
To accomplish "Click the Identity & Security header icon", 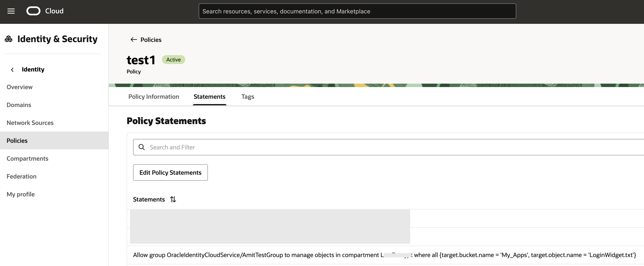I will (x=9, y=39).
